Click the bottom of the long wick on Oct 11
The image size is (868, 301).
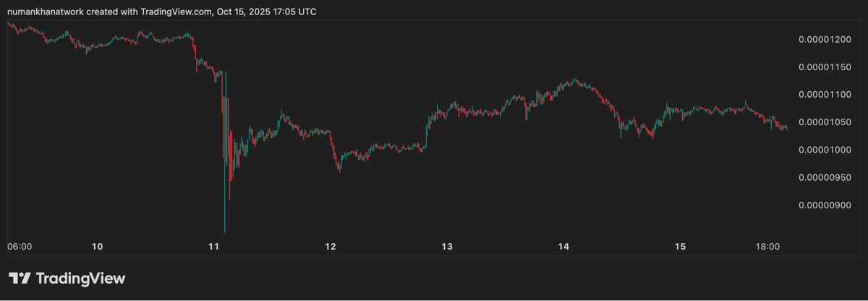225,231
